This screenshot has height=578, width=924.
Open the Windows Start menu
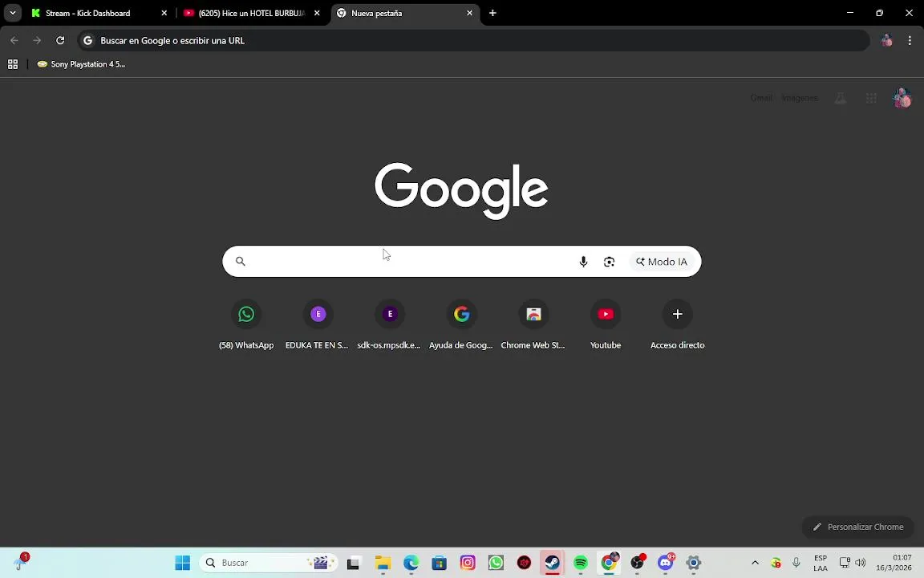click(x=183, y=563)
